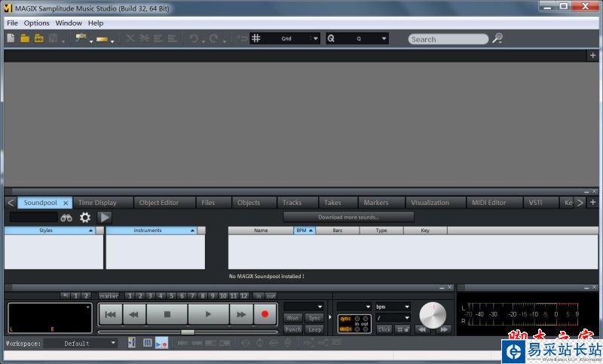Click the Cut scissors icon in toolbar
The width and height of the screenshot is (603, 364).
point(130,38)
